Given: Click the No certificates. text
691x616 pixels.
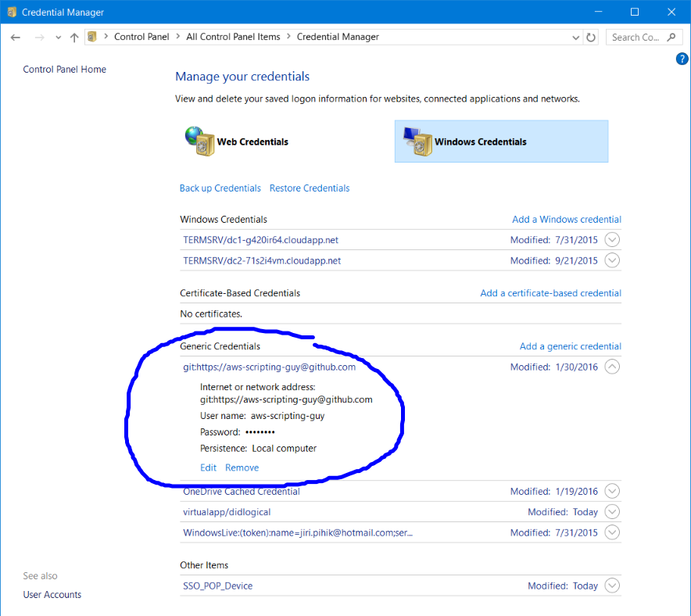Looking at the screenshot, I should pyautogui.click(x=211, y=313).
